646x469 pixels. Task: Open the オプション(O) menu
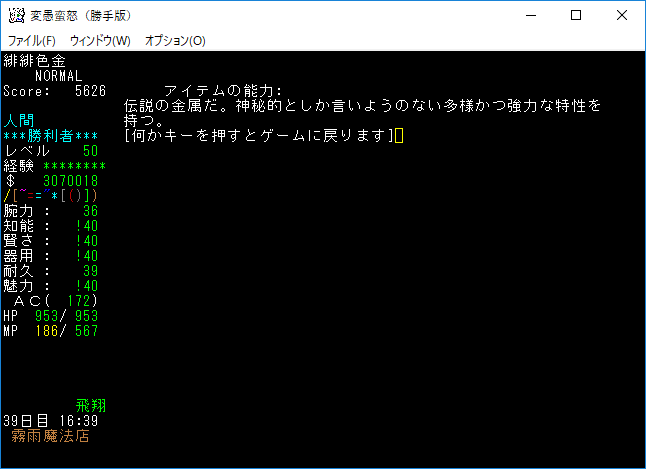(175, 41)
